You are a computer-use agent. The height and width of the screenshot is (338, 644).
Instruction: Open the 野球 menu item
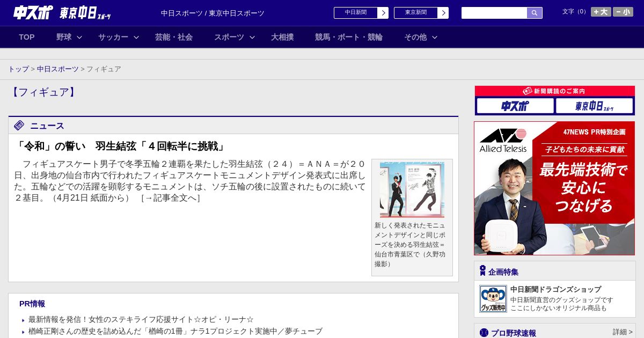click(x=64, y=37)
